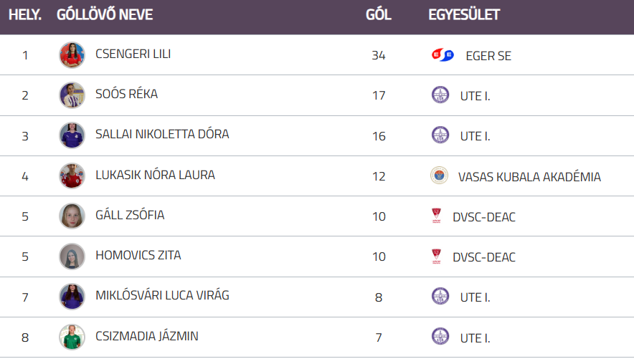Click UTE logo in Sallai Nikoletta row
Viewport: 634px width, 364px height.
pos(440,135)
